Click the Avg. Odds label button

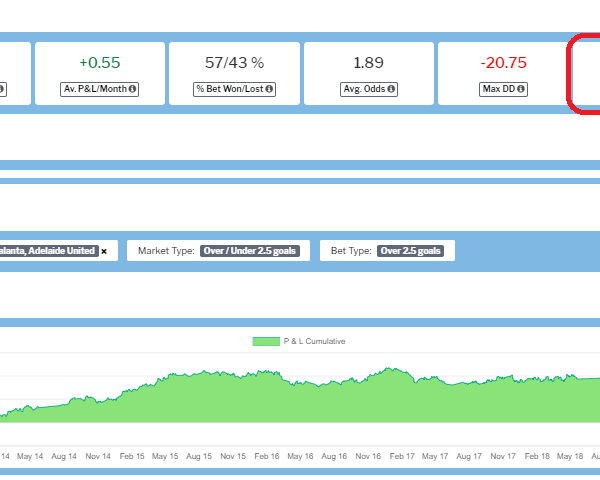(369, 89)
